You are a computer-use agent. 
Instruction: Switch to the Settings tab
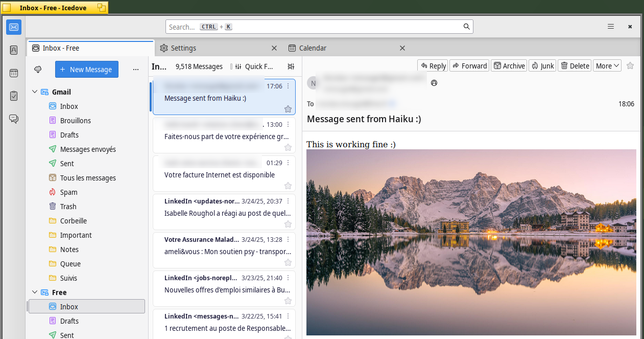pos(219,48)
